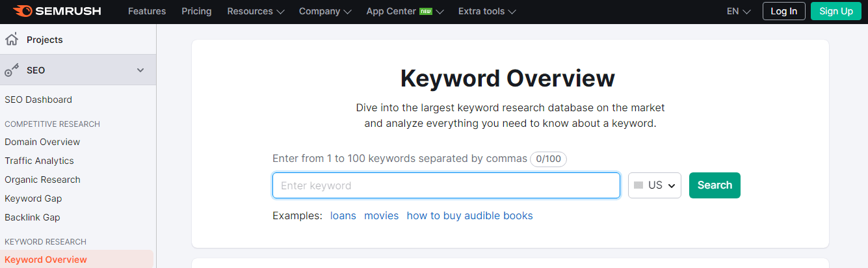The width and height of the screenshot is (868, 268).
Task: Collapse the SEO section chevron
Action: point(140,70)
